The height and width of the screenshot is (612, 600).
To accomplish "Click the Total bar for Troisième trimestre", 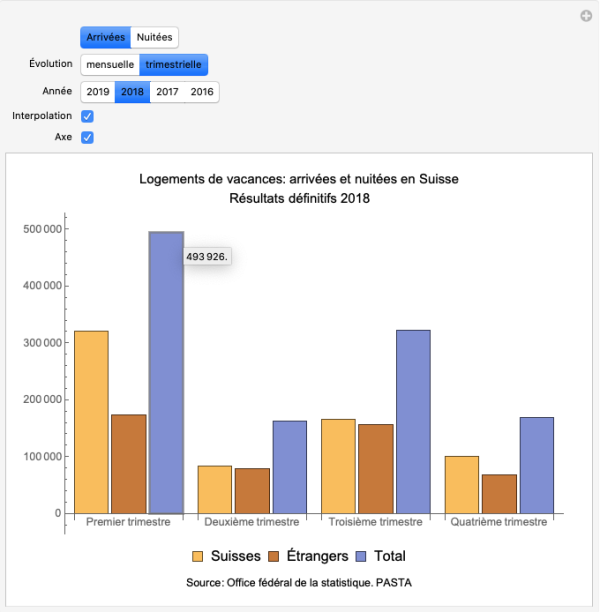I will point(413,421).
